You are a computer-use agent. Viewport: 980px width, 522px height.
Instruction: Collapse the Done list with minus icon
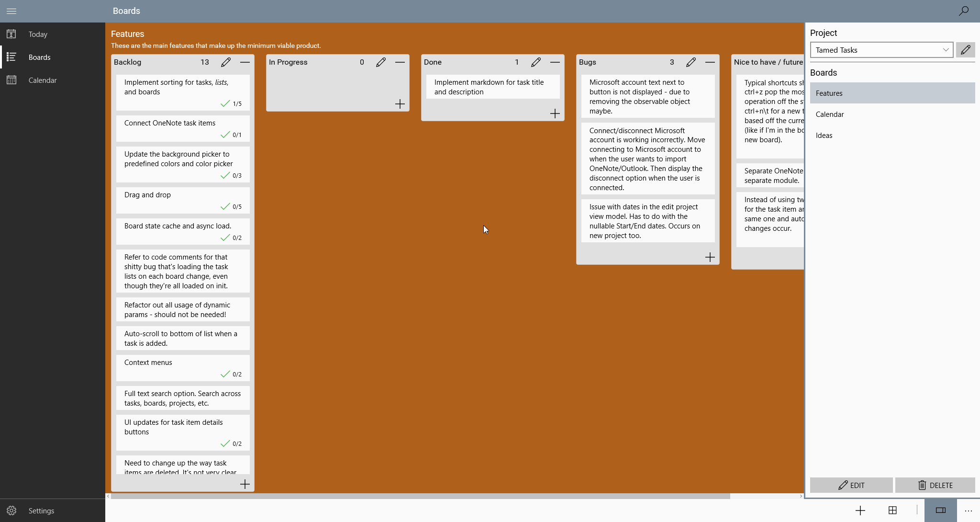point(555,62)
